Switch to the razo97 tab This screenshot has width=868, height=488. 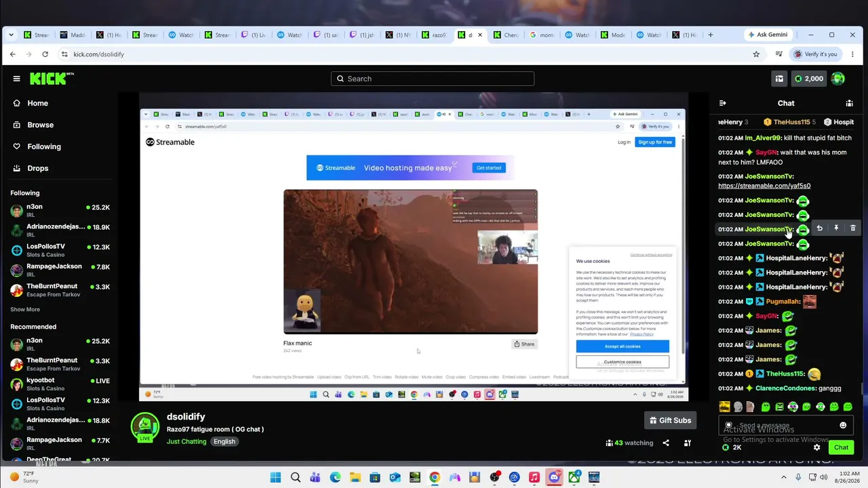(434, 35)
